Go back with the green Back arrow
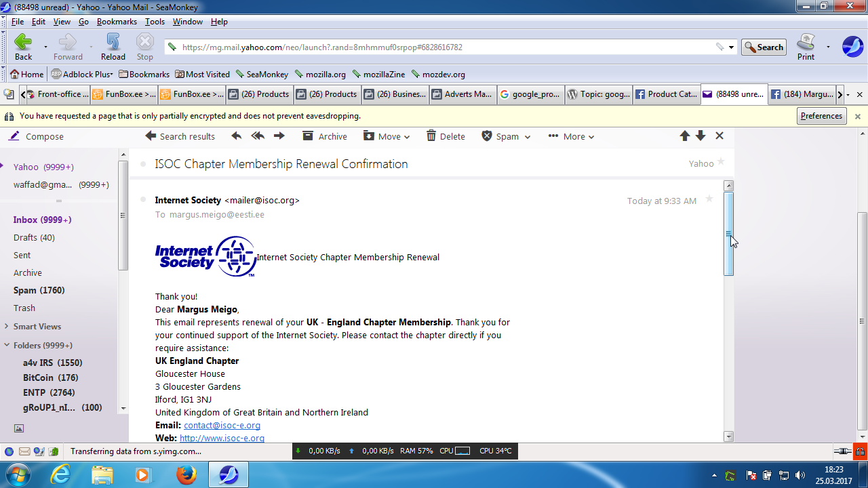 23,47
